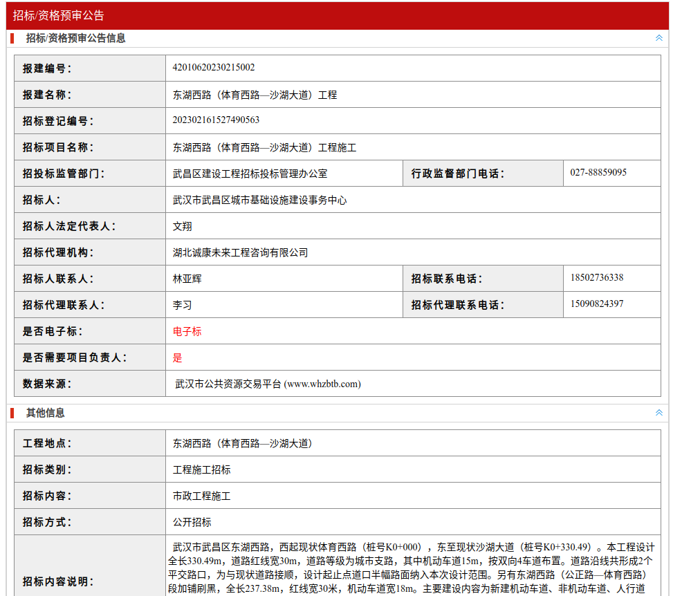Click the 招标代理联系电话 label cell
700x596 pixels.
tap(483, 305)
